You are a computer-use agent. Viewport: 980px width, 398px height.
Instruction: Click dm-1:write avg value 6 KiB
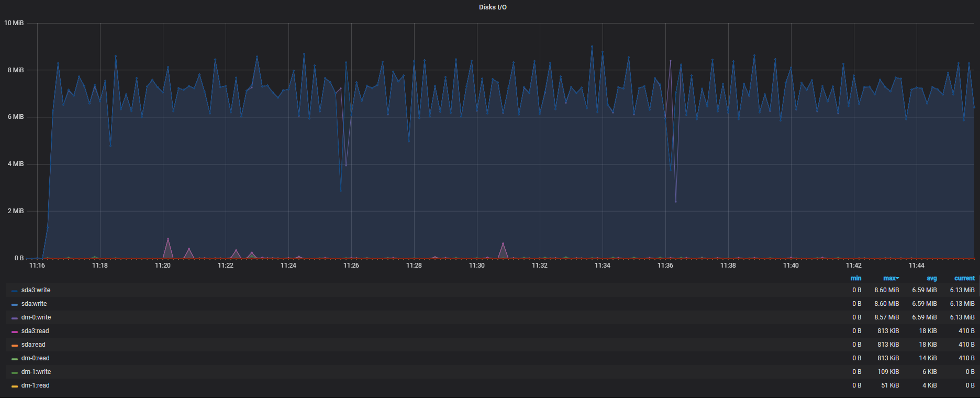coord(930,372)
